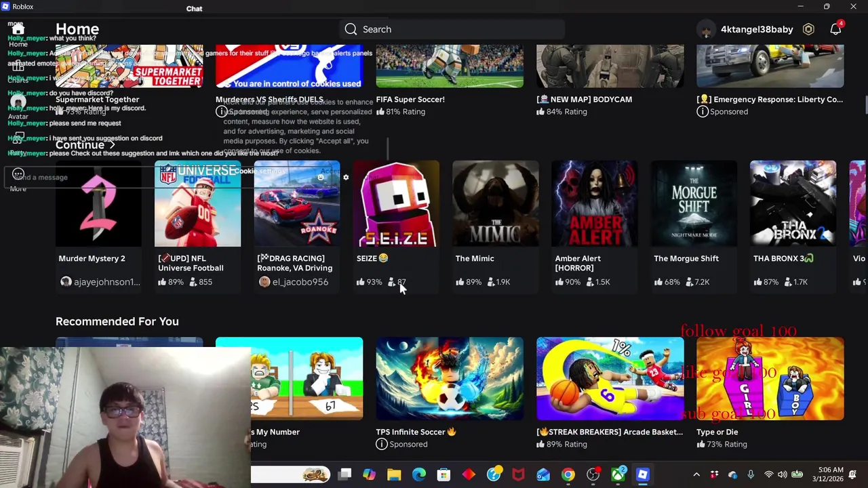Screen dimensions: 868x488
Task: Click the search magnifier icon
Action: [x=351, y=29]
